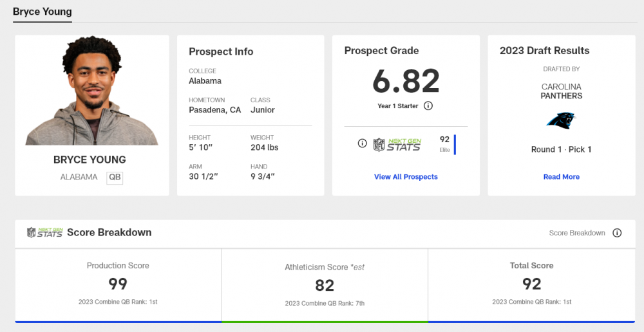Click the info icon left of Next Gen Stats logo

click(x=362, y=143)
